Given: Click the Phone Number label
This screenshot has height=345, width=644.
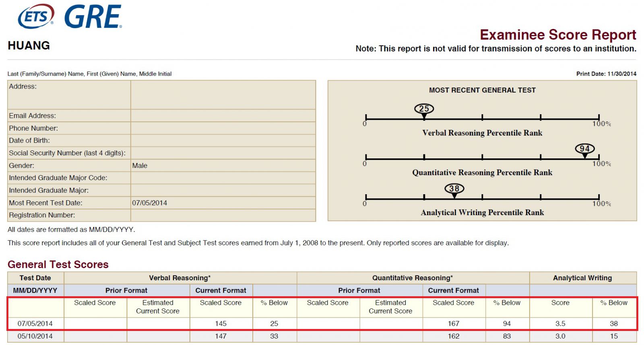Looking at the screenshot, I should (x=33, y=128).
